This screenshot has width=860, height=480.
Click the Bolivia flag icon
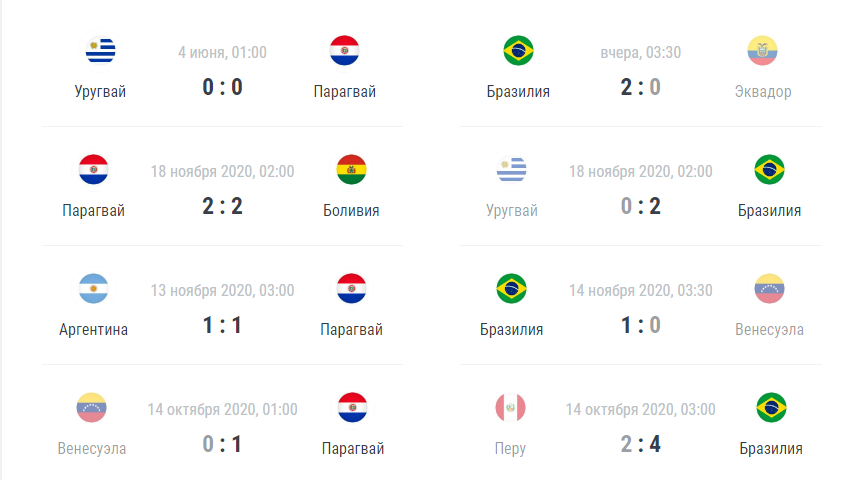pos(352,170)
